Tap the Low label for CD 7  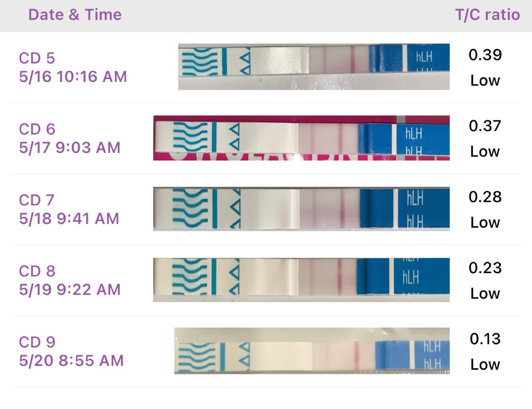coord(485,222)
